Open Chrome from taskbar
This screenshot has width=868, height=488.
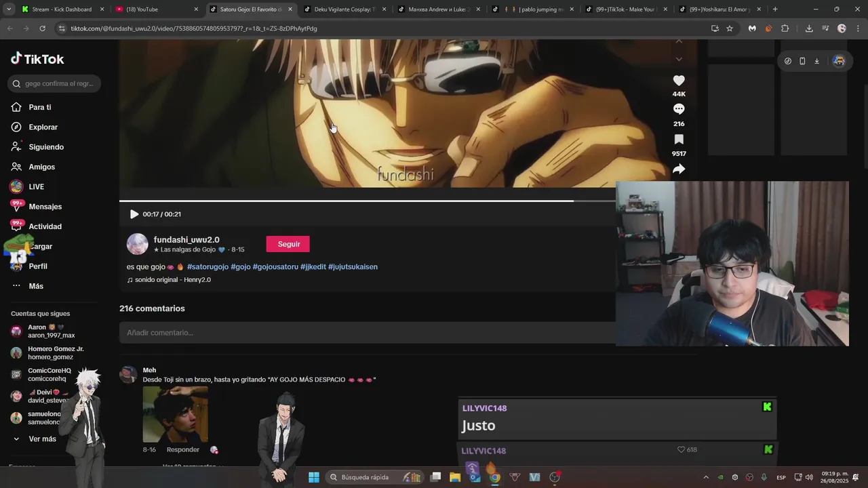pyautogui.click(x=495, y=477)
